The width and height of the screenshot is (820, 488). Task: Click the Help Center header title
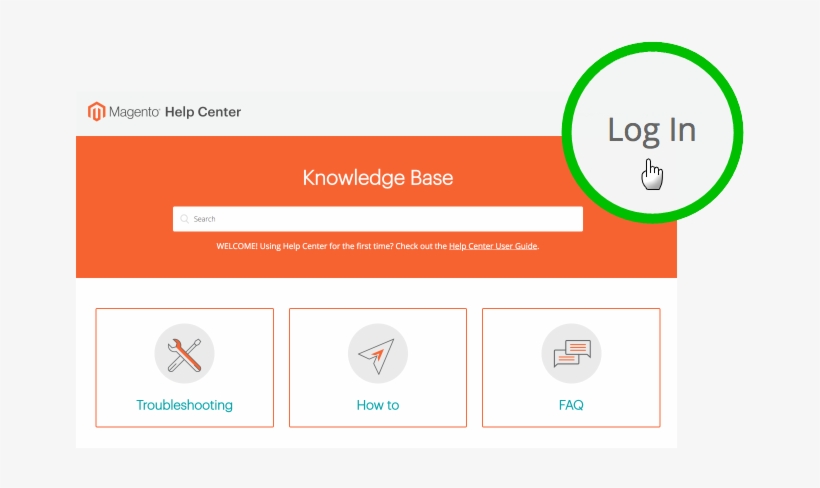(203, 112)
